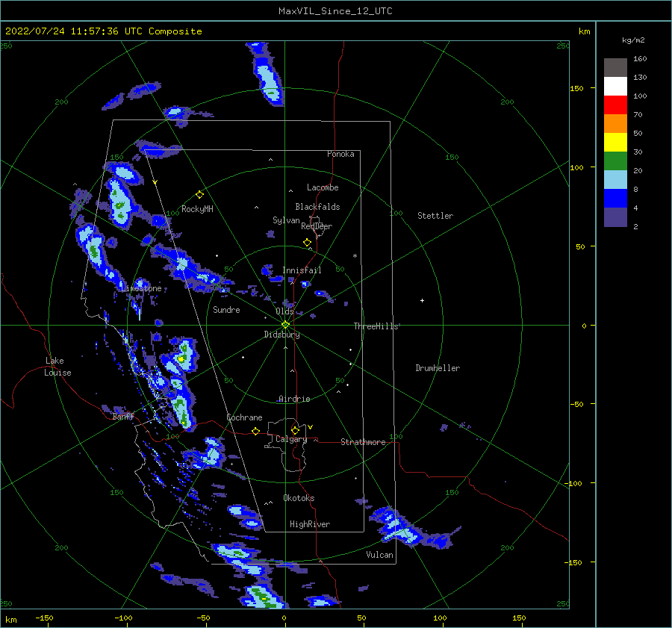Click the white 130 legend color swatch

[615, 86]
